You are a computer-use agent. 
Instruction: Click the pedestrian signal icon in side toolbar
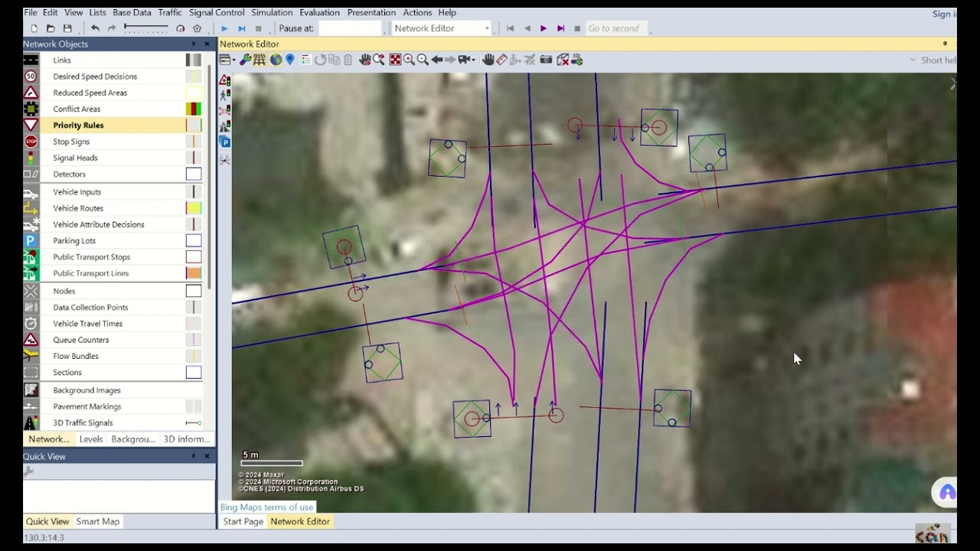pos(224,95)
